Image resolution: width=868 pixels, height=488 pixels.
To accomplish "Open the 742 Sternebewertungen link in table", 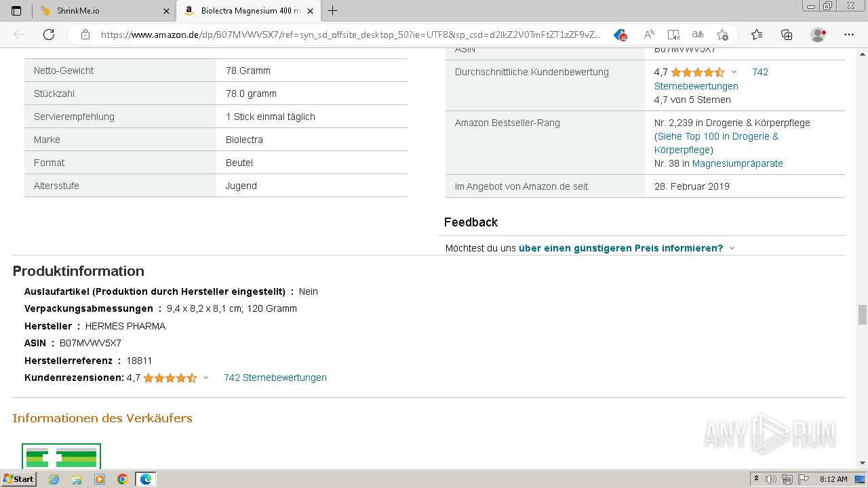I will tap(711, 79).
